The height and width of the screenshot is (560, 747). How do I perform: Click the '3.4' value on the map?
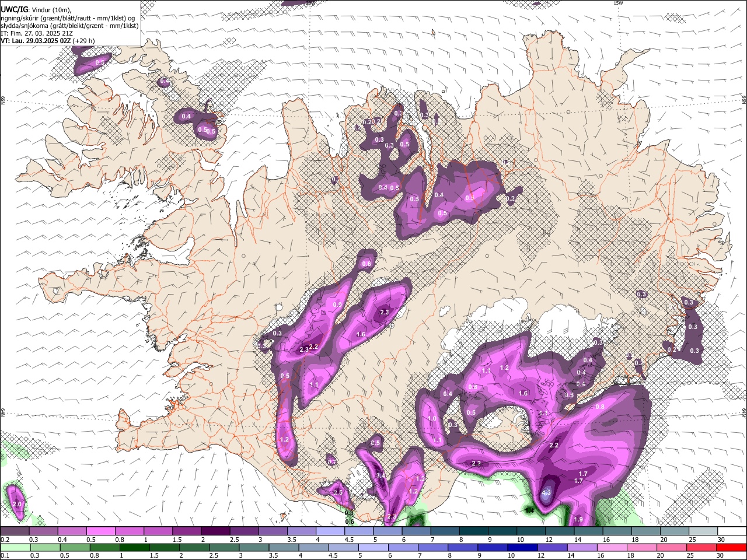[x=380, y=476]
